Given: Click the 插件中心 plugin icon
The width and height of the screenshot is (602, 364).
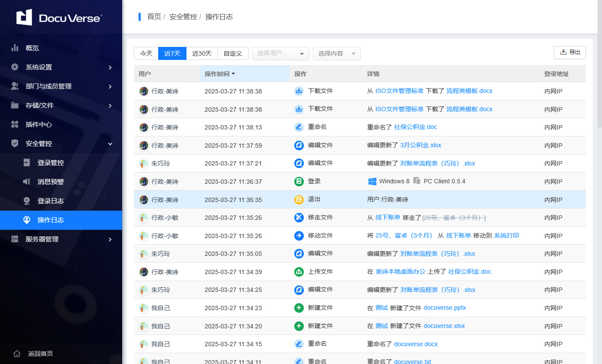Looking at the screenshot, I should [15, 124].
